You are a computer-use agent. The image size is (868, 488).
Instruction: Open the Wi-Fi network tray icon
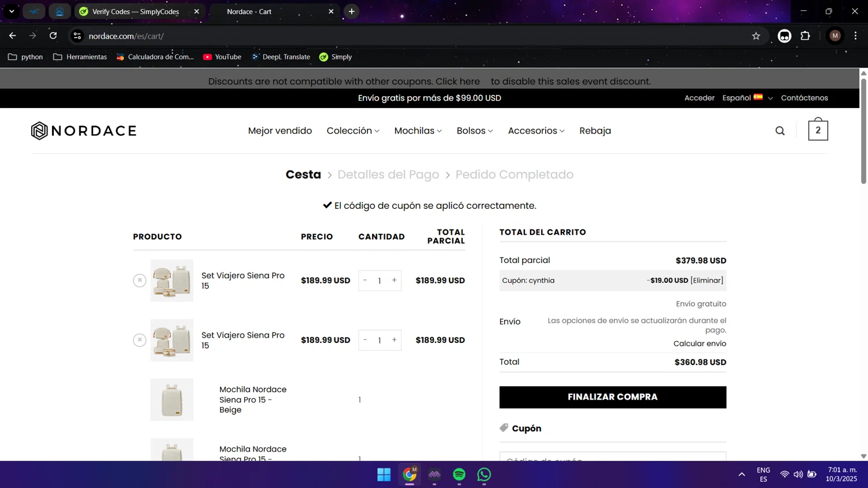pos(785,475)
